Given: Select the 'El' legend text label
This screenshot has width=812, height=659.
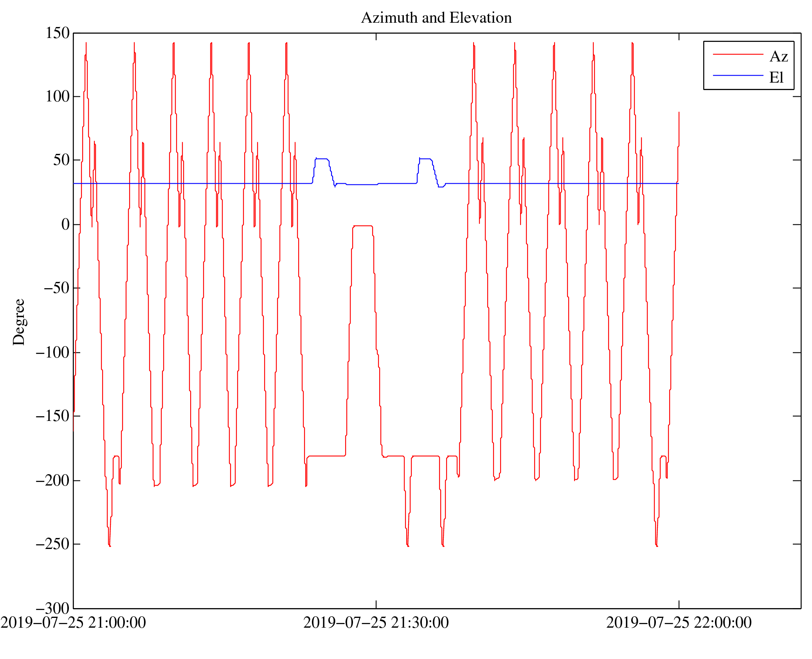Looking at the screenshot, I should click(x=776, y=78).
